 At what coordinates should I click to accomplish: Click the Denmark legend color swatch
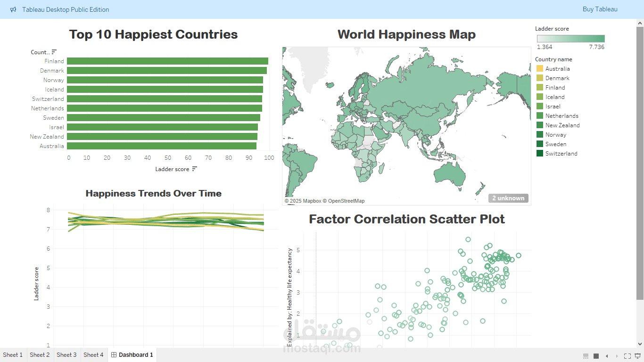tap(540, 78)
